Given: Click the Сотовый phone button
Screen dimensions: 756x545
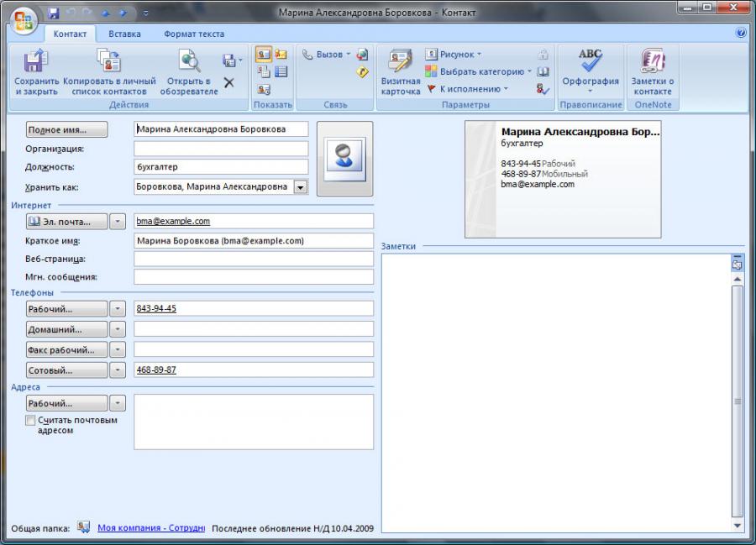Looking at the screenshot, I should point(66,370).
